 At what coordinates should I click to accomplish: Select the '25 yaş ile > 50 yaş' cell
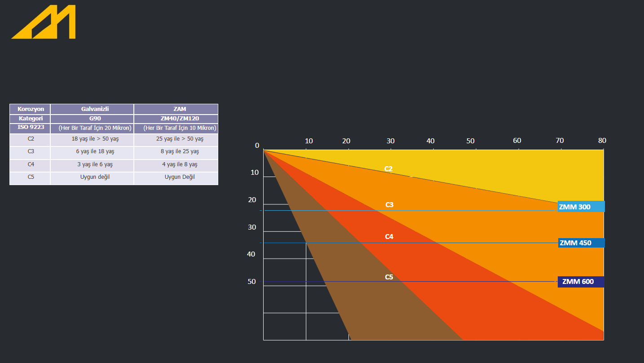(176, 140)
